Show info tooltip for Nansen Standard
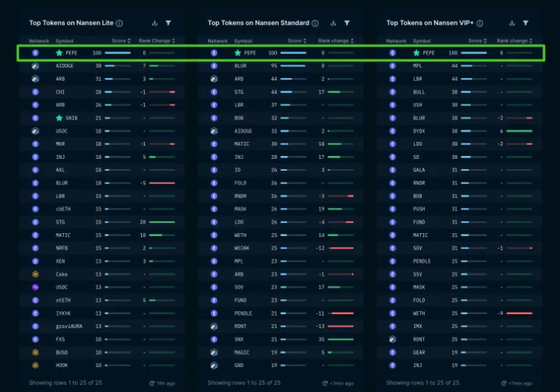Viewport: 560px width, 392px height. 315,23
